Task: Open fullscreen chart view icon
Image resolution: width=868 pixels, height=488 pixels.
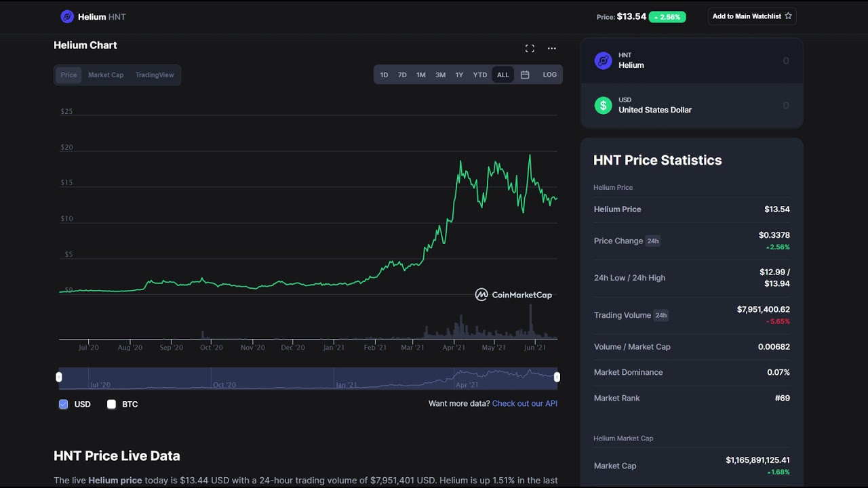Action: 530,48
